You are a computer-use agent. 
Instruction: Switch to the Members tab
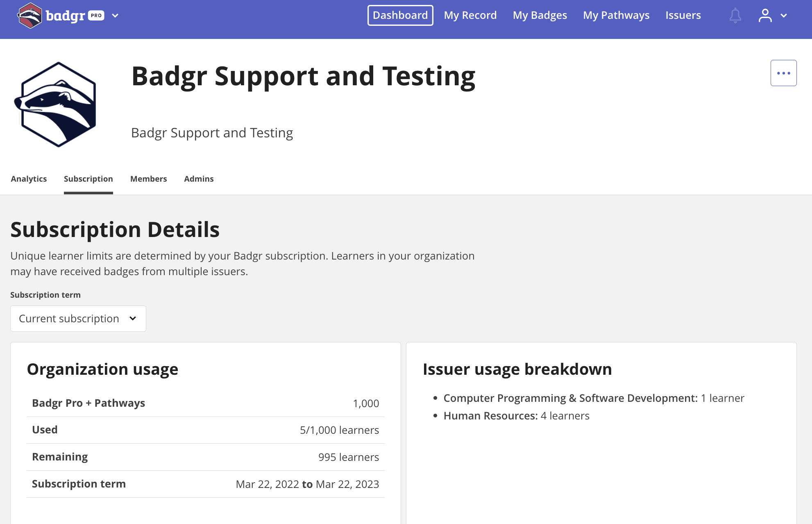(149, 179)
